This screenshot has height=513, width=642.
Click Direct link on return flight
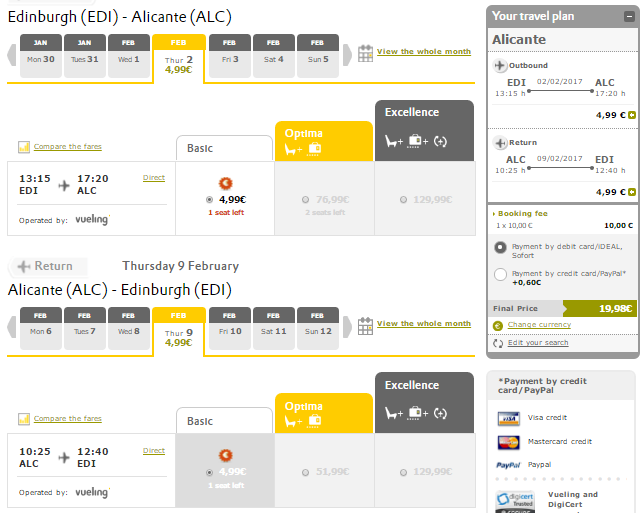[x=154, y=450]
